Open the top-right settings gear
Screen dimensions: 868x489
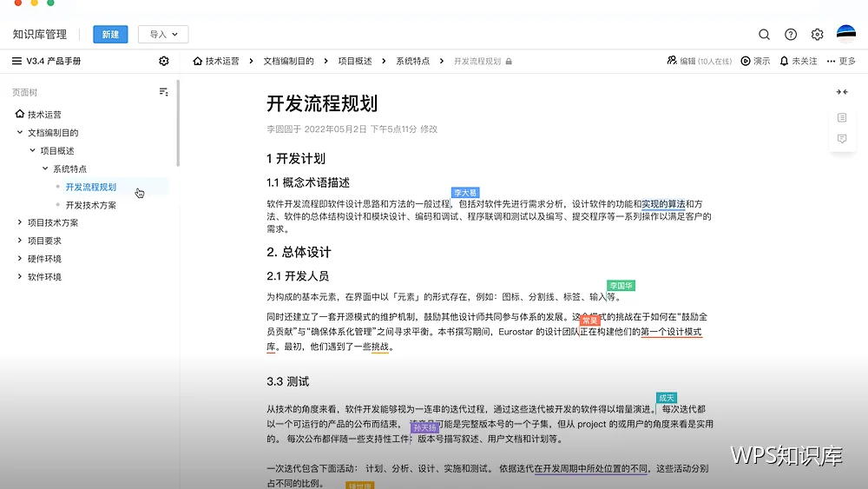(x=817, y=35)
